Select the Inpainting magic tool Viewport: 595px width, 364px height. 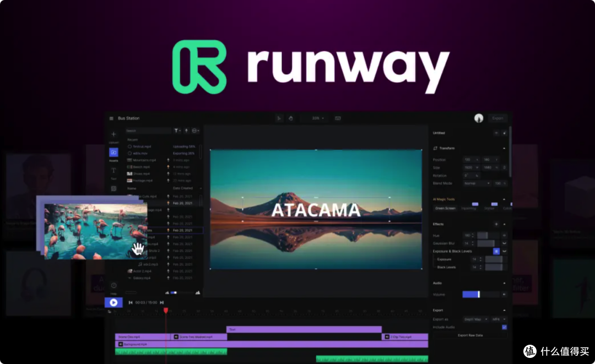click(x=469, y=208)
